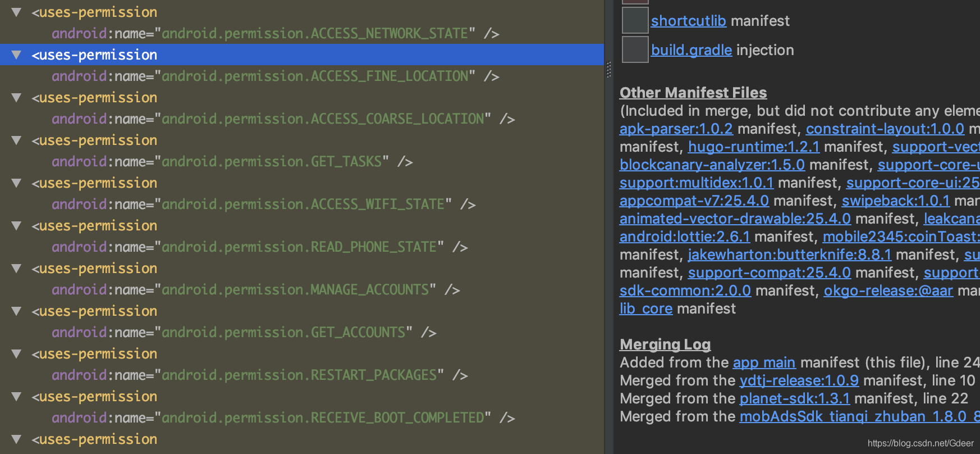This screenshot has width=980, height=454.
Task: Open the android:lottie:2.6.1 link
Action: 685,237
